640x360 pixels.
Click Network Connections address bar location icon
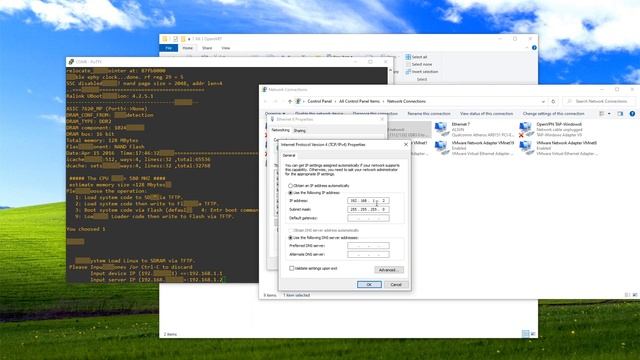[x=298, y=101]
